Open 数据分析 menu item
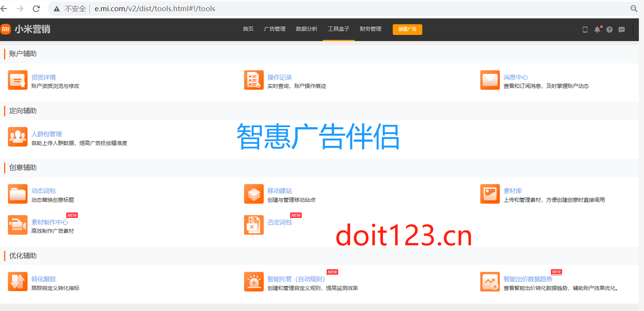The height and width of the screenshot is (311, 644). tap(307, 29)
